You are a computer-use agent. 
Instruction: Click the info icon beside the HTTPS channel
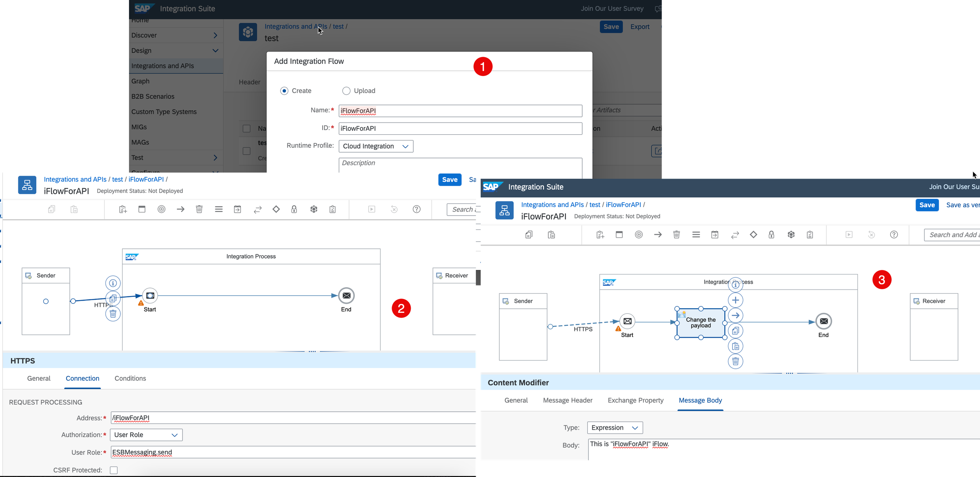tap(113, 283)
